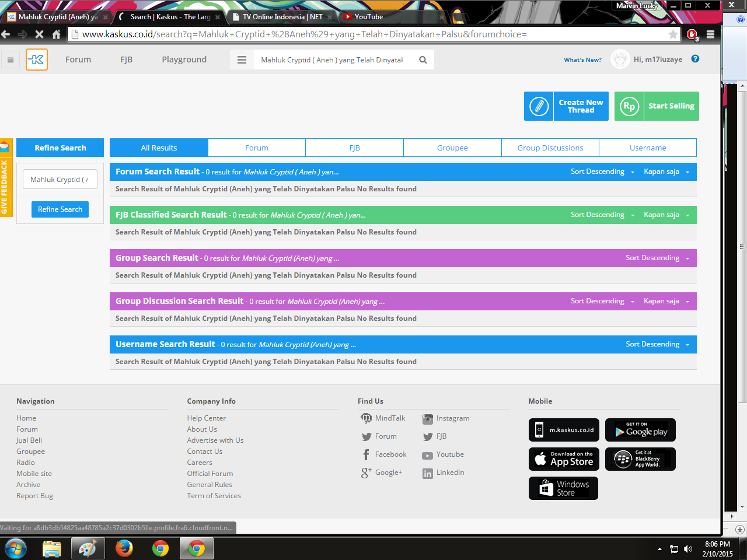The height and width of the screenshot is (560, 747).
Task: Click the BlackBerry App World badge
Action: [x=640, y=459]
